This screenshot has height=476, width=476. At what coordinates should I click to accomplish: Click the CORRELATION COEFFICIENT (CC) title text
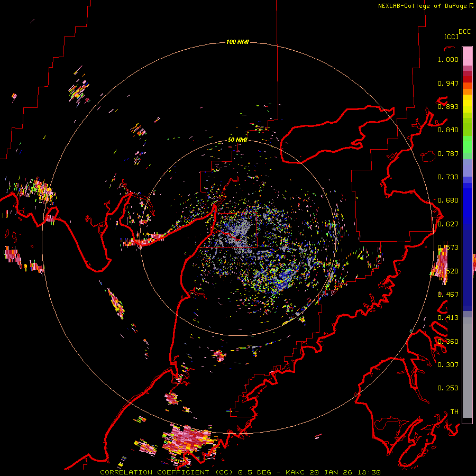coord(167,472)
